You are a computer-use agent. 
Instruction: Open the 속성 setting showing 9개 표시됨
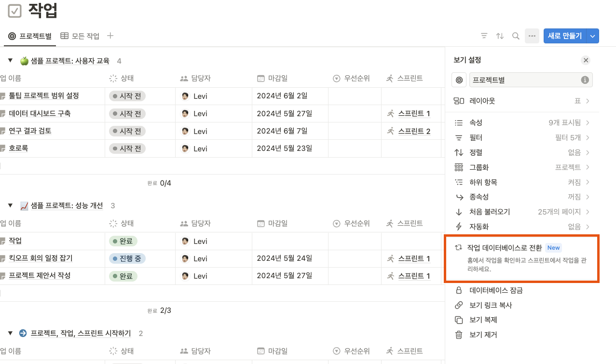click(x=522, y=123)
